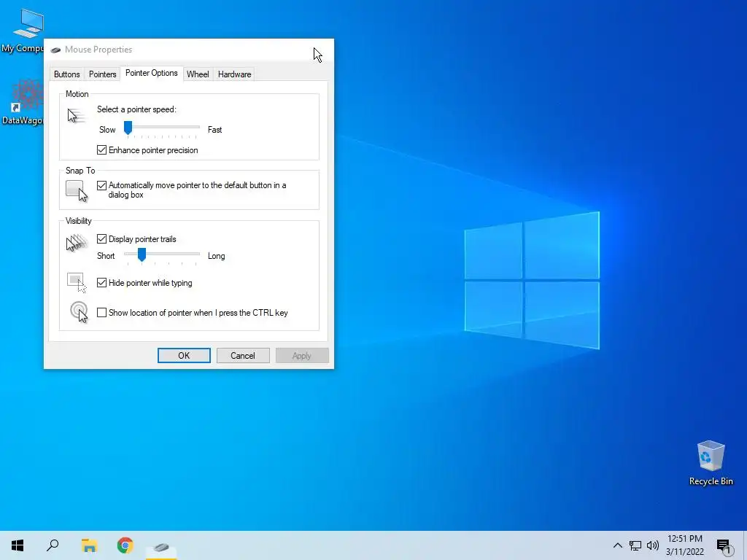Image resolution: width=747 pixels, height=560 pixels.
Task: Click the Fast end label of speed slider
Action: coord(215,130)
